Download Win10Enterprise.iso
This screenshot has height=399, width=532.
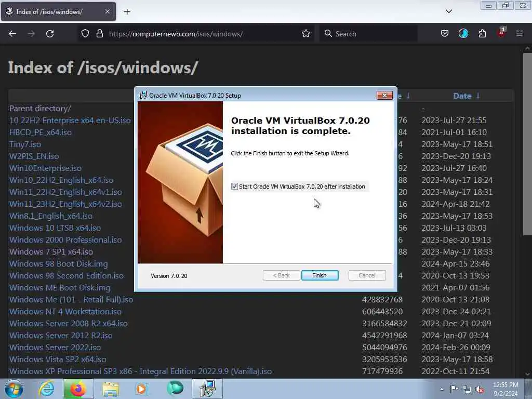pyautogui.click(x=45, y=168)
